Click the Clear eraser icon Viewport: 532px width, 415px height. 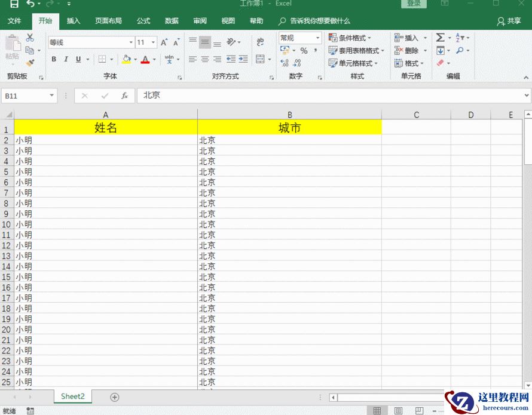[x=441, y=63]
